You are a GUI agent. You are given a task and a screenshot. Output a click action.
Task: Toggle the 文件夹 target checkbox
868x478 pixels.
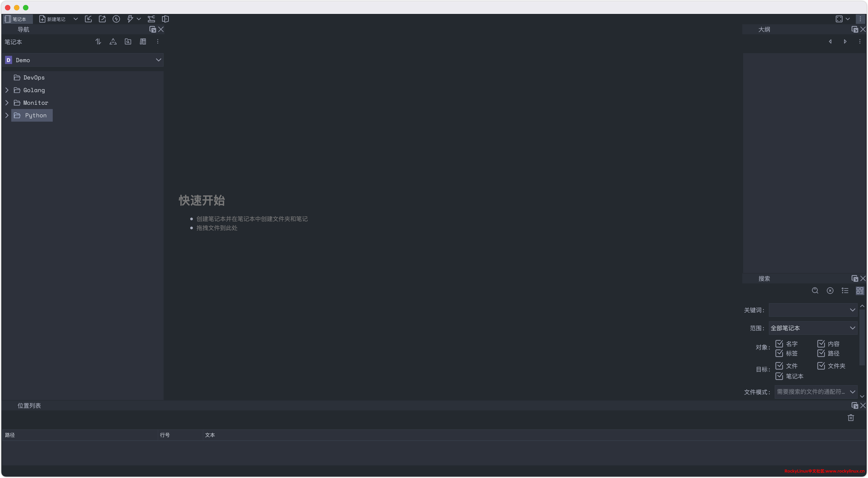(x=821, y=366)
